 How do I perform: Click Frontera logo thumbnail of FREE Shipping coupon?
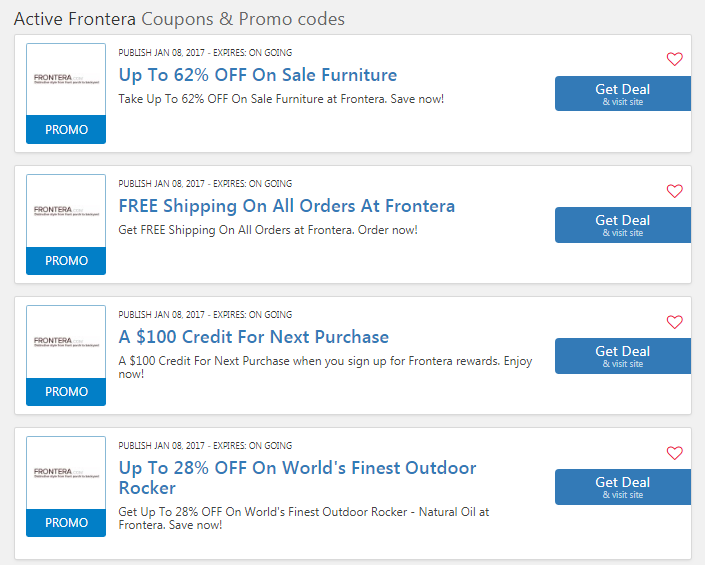(66, 211)
